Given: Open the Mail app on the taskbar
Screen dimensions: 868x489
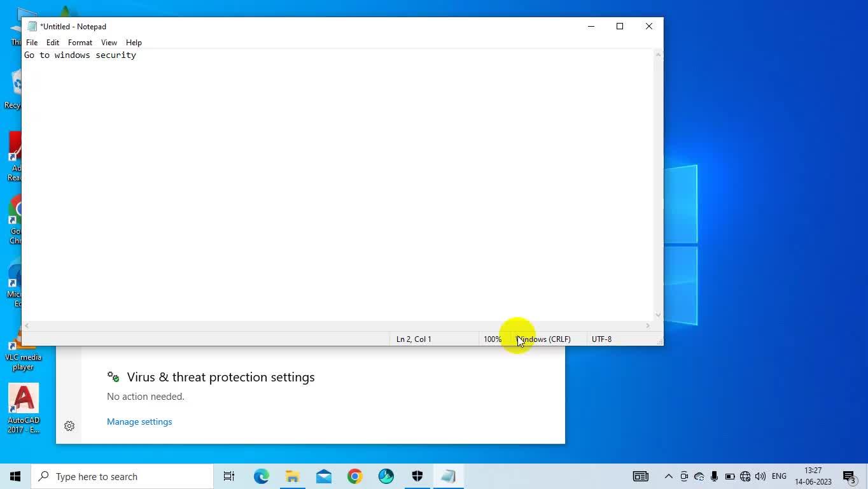Looking at the screenshot, I should pyautogui.click(x=323, y=476).
